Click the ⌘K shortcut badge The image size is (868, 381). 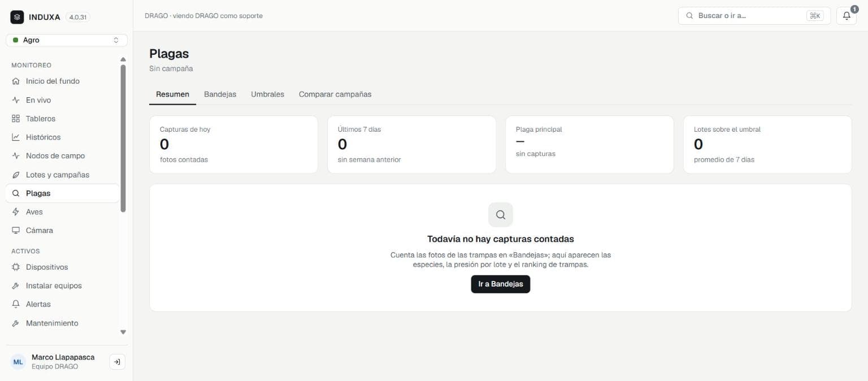[x=815, y=16]
